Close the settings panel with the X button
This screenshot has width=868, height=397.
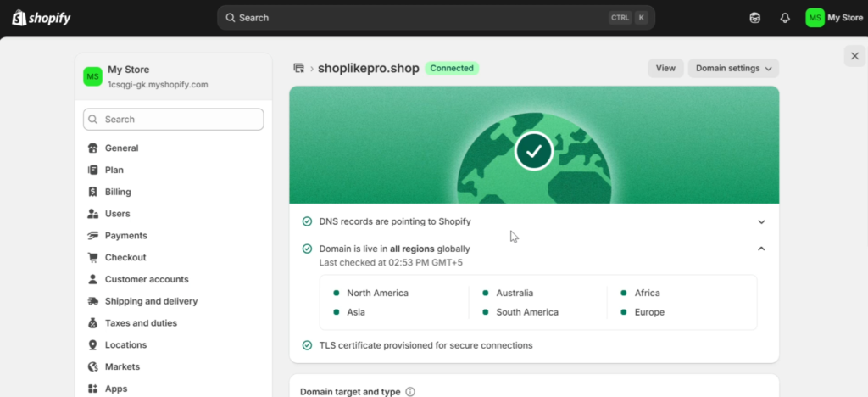pyautogui.click(x=854, y=56)
